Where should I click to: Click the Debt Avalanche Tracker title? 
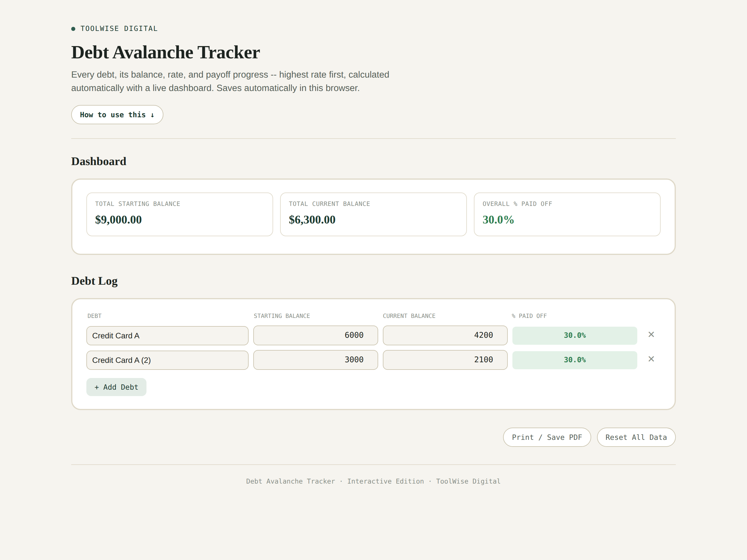(x=165, y=52)
